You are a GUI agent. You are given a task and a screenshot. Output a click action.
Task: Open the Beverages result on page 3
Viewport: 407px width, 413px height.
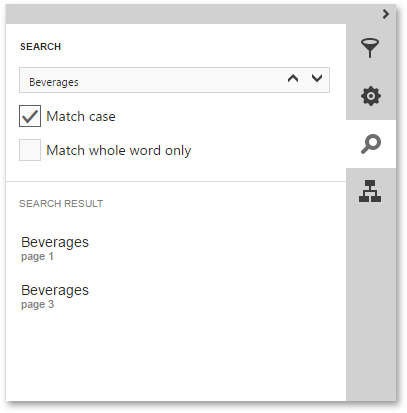point(55,296)
